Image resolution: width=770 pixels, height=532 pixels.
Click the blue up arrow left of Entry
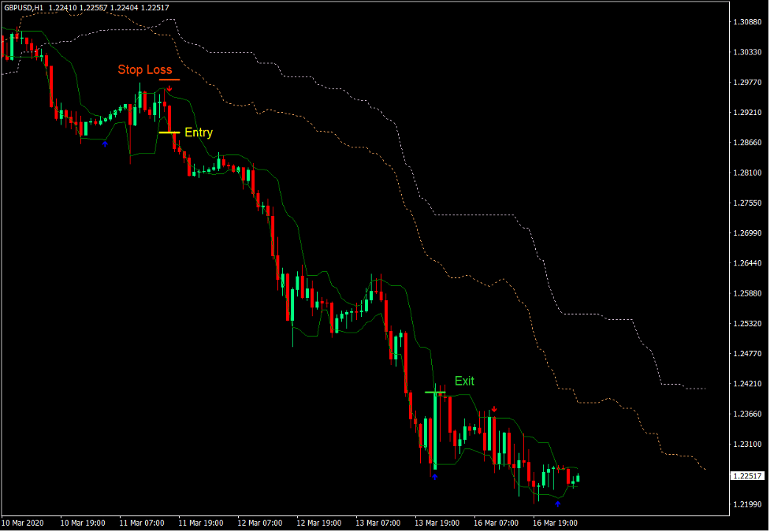[x=105, y=143]
